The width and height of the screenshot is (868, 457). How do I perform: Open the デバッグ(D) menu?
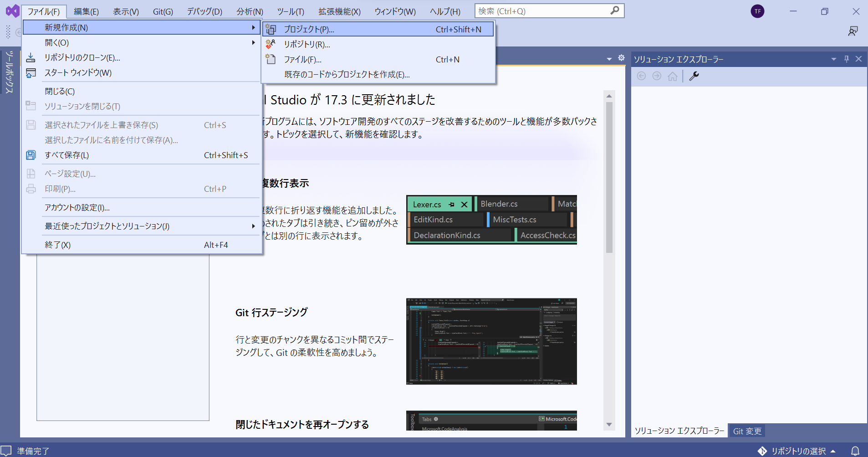click(204, 11)
